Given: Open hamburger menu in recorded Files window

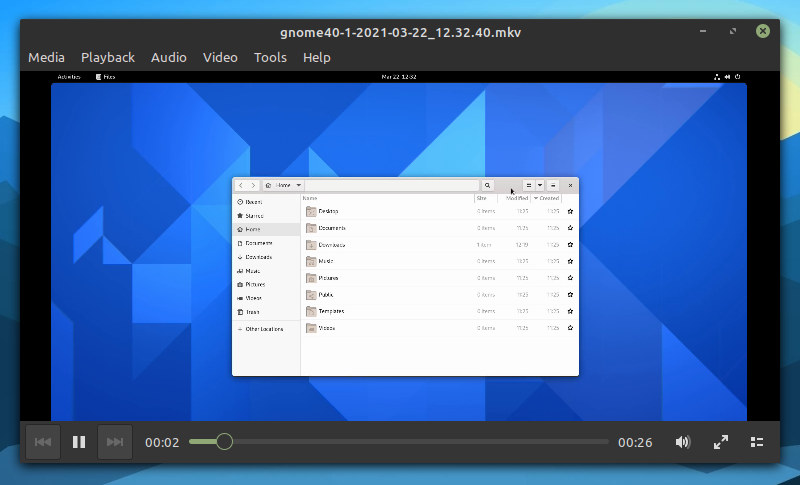Looking at the screenshot, I should 553,186.
